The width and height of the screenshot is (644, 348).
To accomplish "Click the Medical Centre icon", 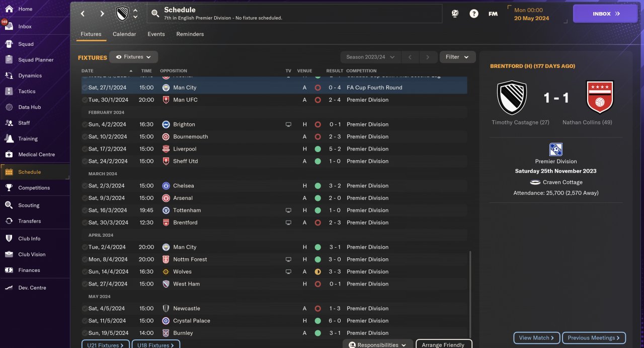I will pyautogui.click(x=9, y=154).
